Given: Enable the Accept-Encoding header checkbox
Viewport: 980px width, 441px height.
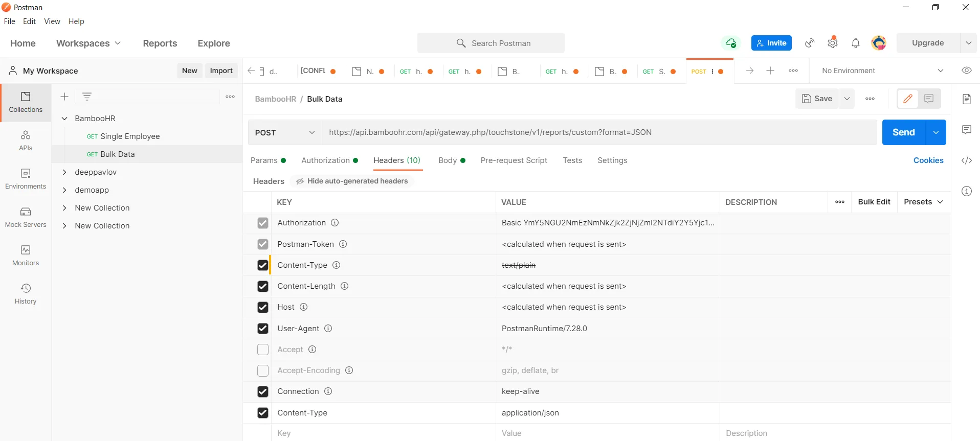Looking at the screenshot, I should coord(263,370).
